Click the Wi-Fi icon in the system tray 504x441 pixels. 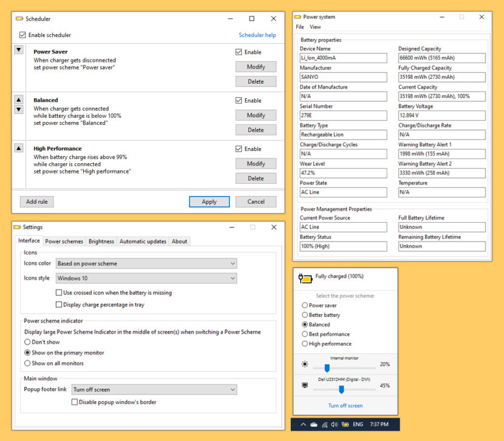(x=324, y=424)
